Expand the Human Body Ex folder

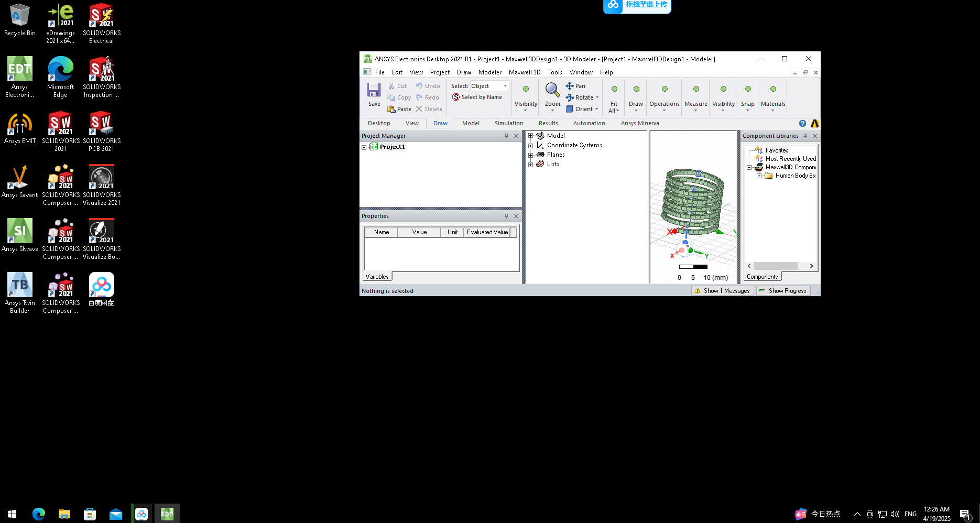[x=759, y=176]
